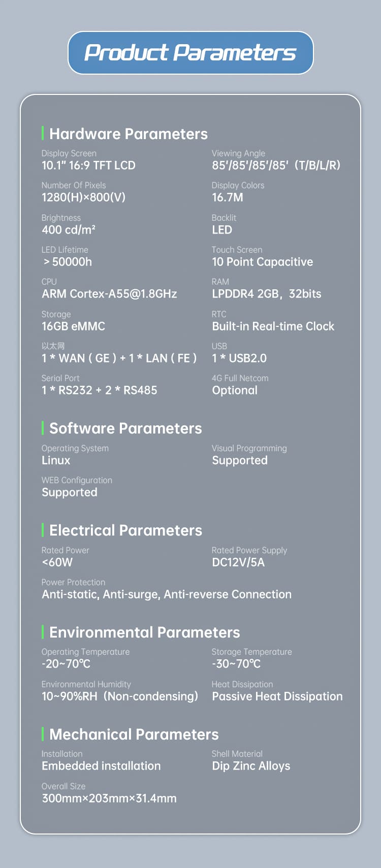Viewport: 381px width, 868px height.
Task: Click the Electrical Parameters section heading
Action: coord(125,530)
